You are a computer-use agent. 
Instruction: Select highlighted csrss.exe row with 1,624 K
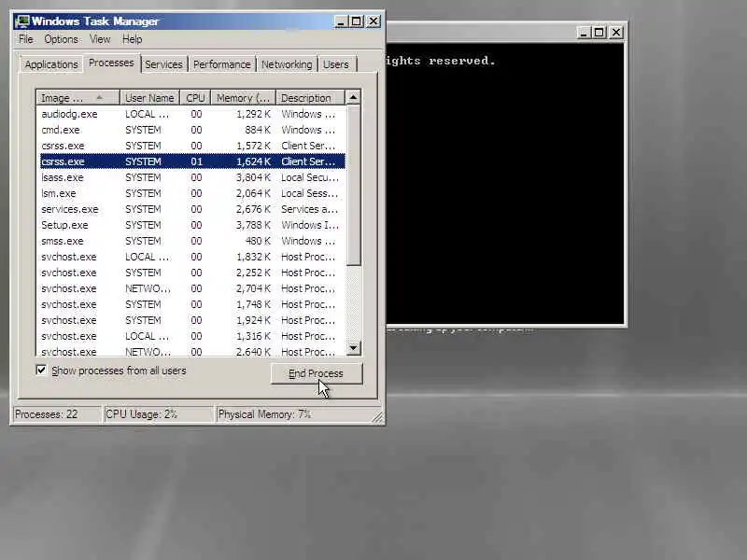coord(191,161)
